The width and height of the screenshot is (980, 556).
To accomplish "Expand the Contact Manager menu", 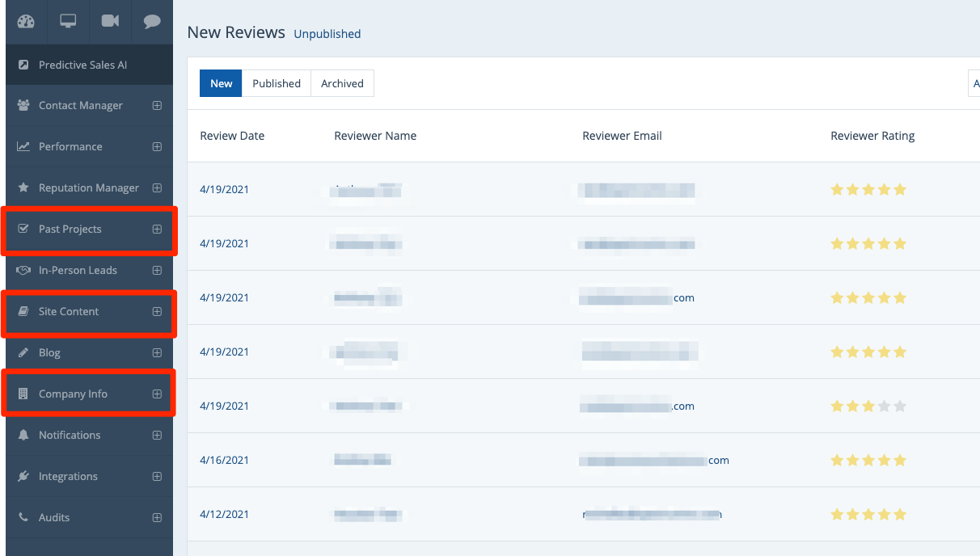I will [x=157, y=105].
